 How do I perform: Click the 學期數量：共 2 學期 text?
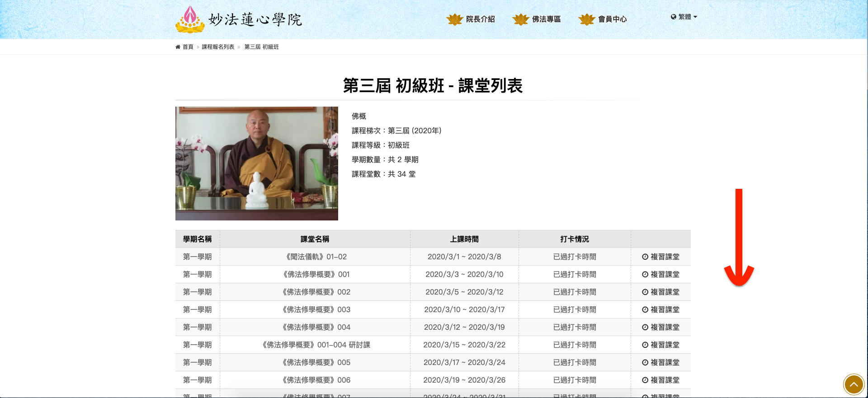coord(385,159)
